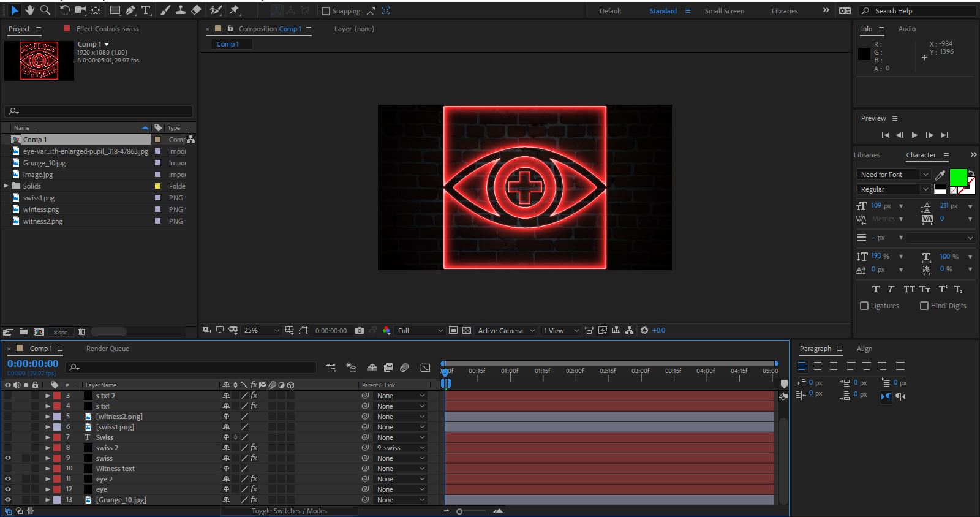The width and height of the screenshot is (980, 517).
Task: Select the Hand tool
Action: [29, 10]
